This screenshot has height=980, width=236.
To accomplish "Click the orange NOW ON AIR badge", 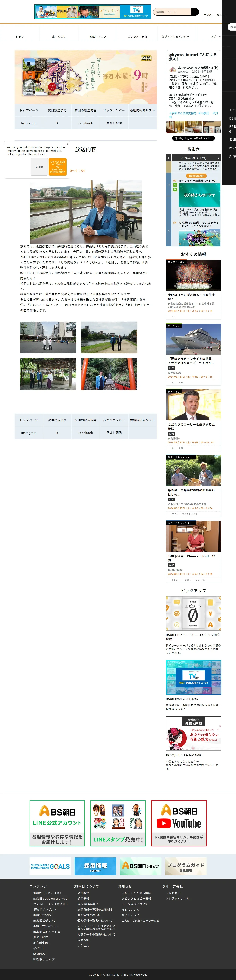I will point(196,176).
